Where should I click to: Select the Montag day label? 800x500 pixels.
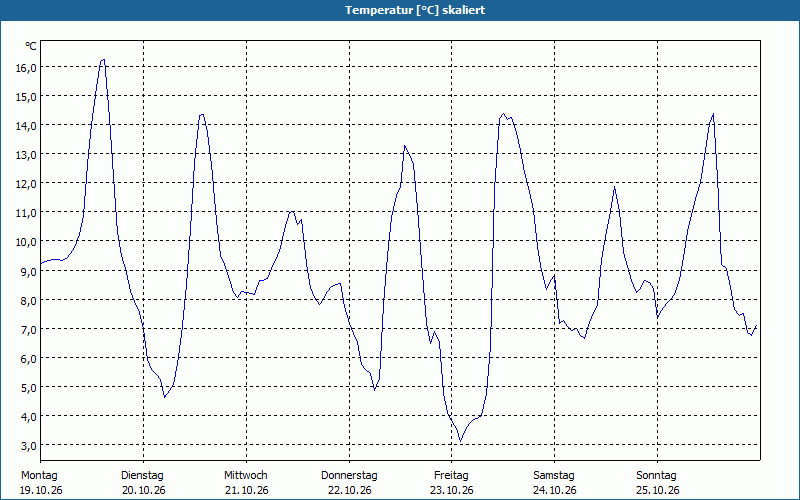[x=39, y=476]
